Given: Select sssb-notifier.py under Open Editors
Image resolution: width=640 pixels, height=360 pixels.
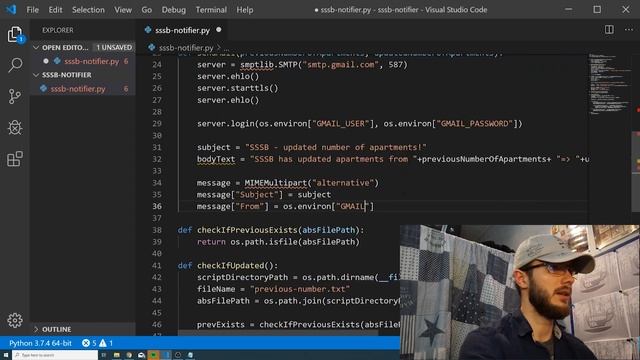Looking at the screenshot, I should click(91, 61).
